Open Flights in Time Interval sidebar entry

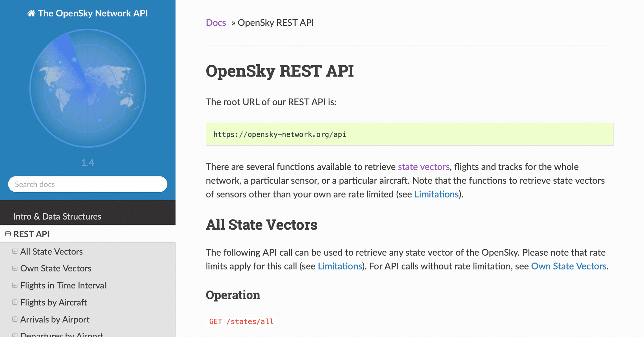point(63,286)
